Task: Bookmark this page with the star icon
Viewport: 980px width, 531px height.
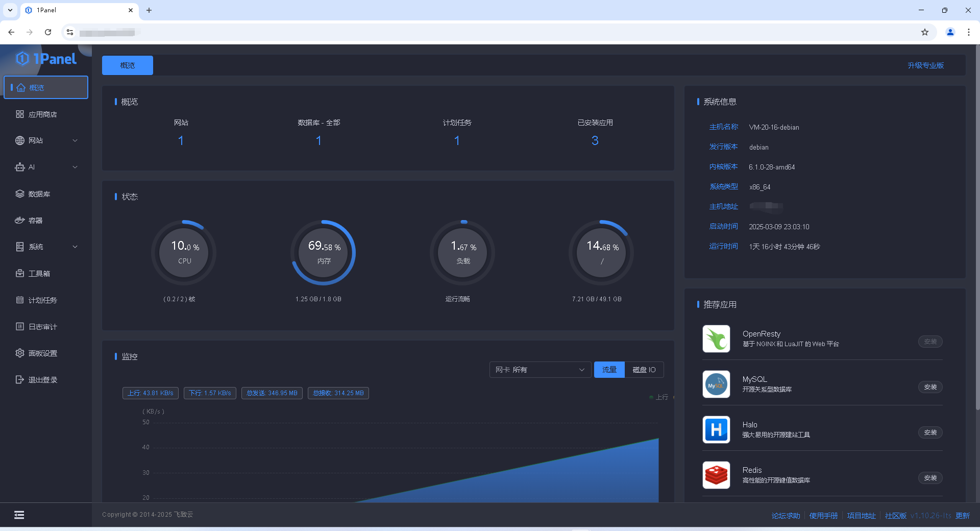Action: click(x=925, y=32)
